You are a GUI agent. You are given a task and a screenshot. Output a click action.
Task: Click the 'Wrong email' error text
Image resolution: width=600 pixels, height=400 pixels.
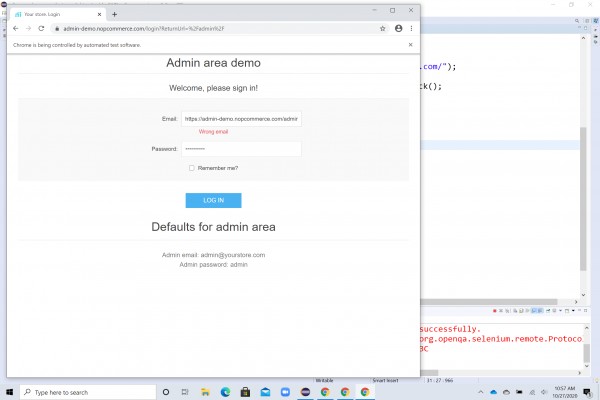213,132
